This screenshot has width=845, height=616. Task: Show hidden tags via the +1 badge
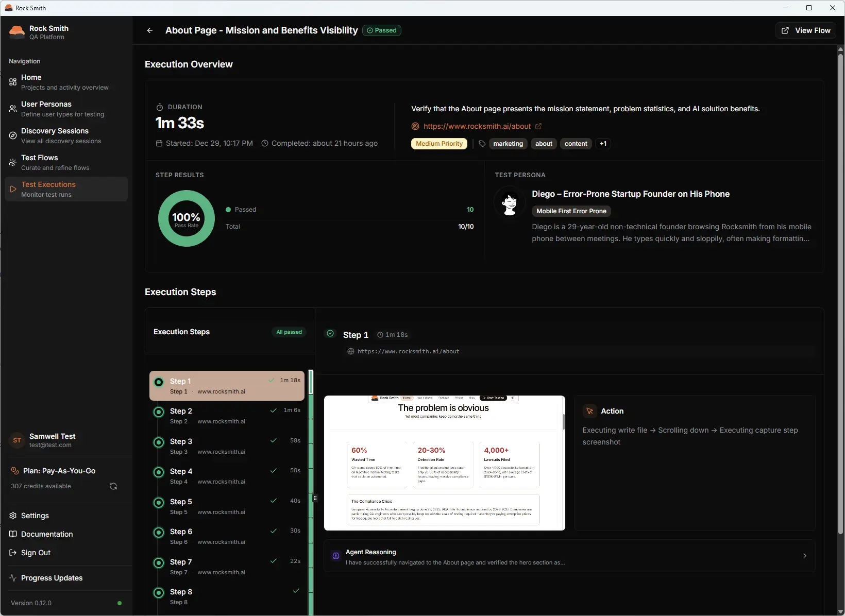tap(603, 144)
